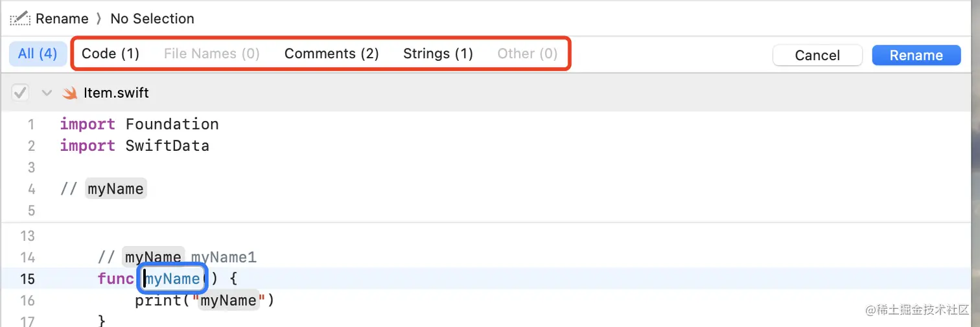This screenshot has height=327, width=980.
Task: Confirm with the blue Rename button
Action: point(916,55)
